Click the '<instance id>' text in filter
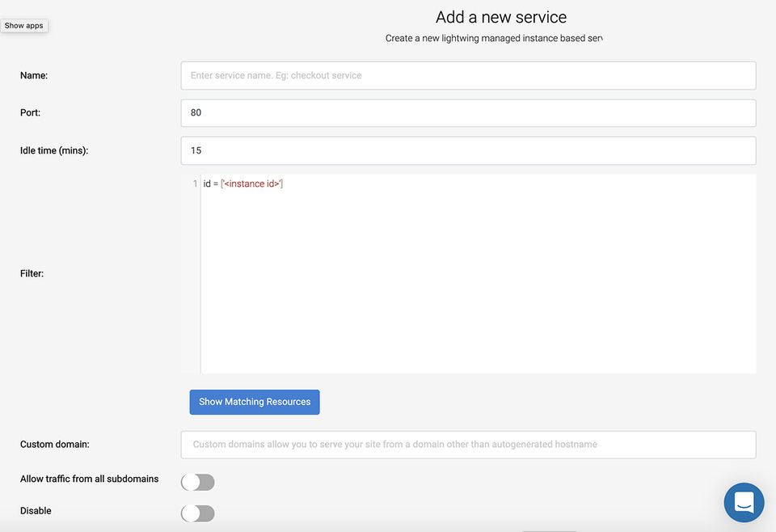The image size is (776, 532). coord(252,184)
